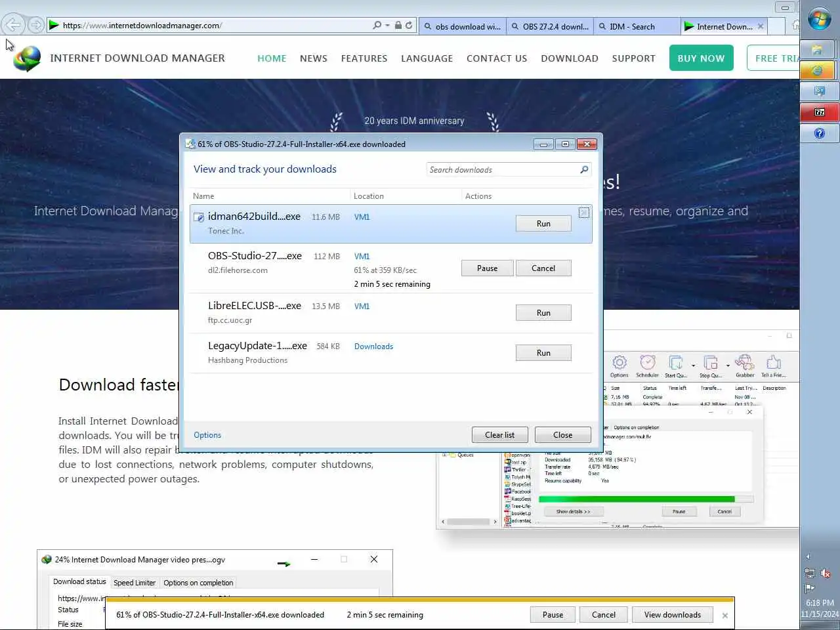Open the HOME menu item
The image size is (840, 630).
pos(272,58)
